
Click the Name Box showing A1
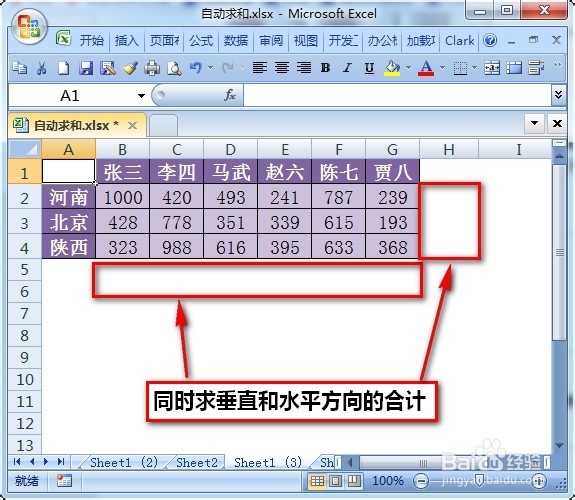[70, 96]
